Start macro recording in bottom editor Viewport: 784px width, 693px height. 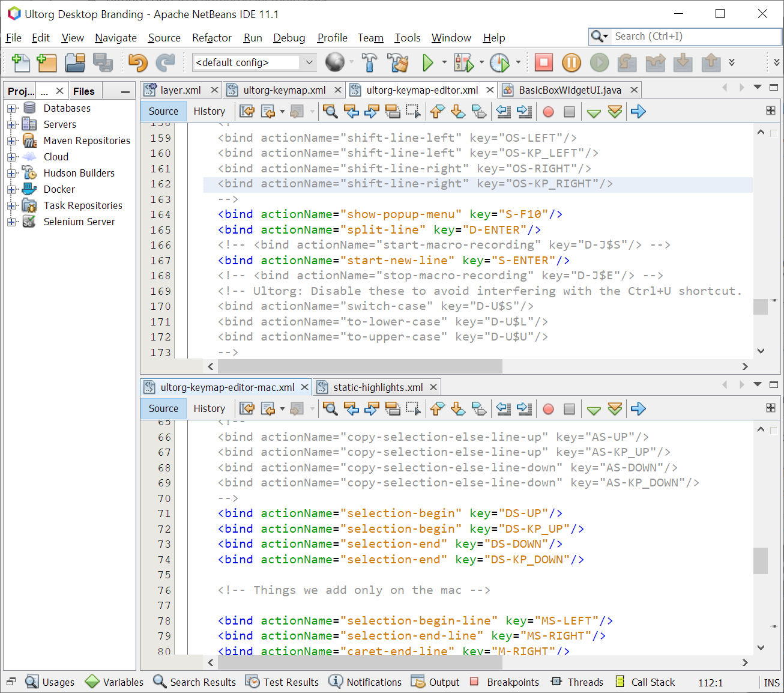point(548,409)
